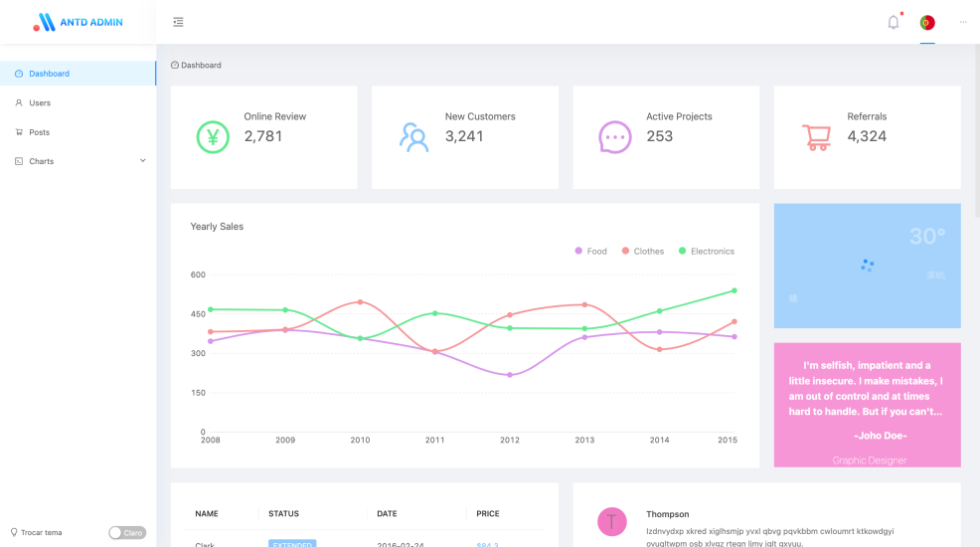Click the yen icon in Online Review
Image resolution: width=980 pixels, height=547 pixels.
tap(213, 136)
